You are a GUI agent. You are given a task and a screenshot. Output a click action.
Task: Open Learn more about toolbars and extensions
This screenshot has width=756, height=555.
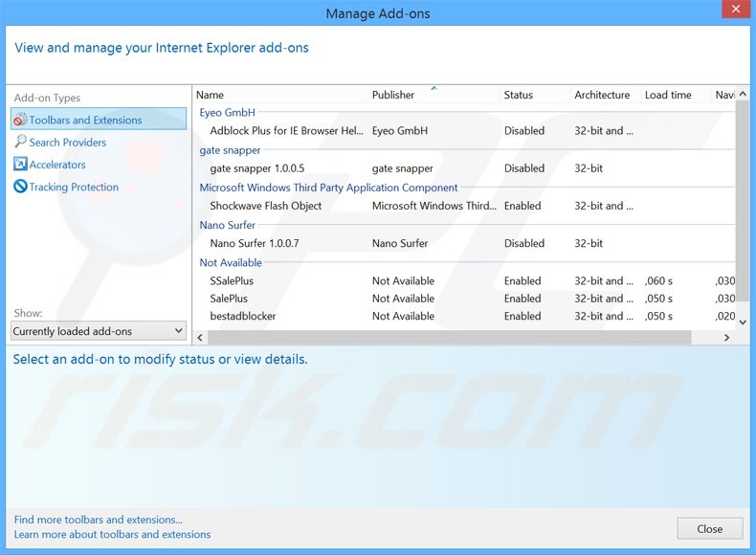click(112, 534)
